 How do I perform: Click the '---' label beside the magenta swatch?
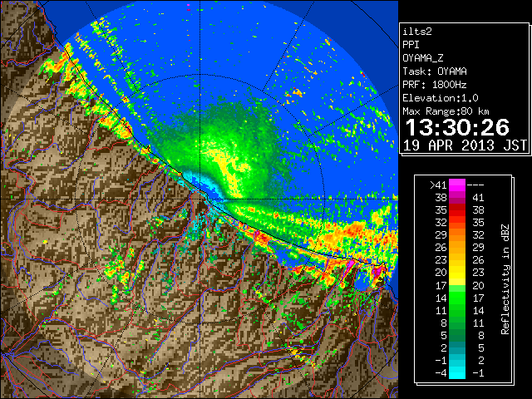click(475, 185)
